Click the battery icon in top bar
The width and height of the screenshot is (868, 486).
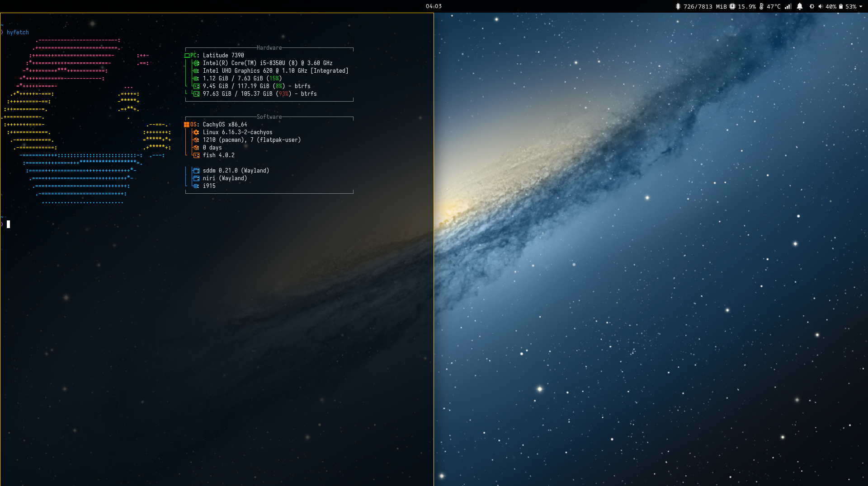841,6
